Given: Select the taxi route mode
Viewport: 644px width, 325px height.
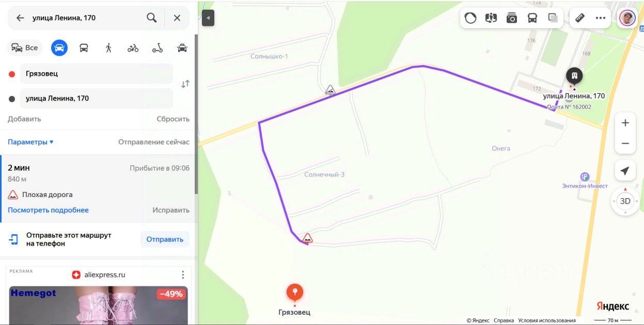Looking at the screenshot, I should point(182,48).
